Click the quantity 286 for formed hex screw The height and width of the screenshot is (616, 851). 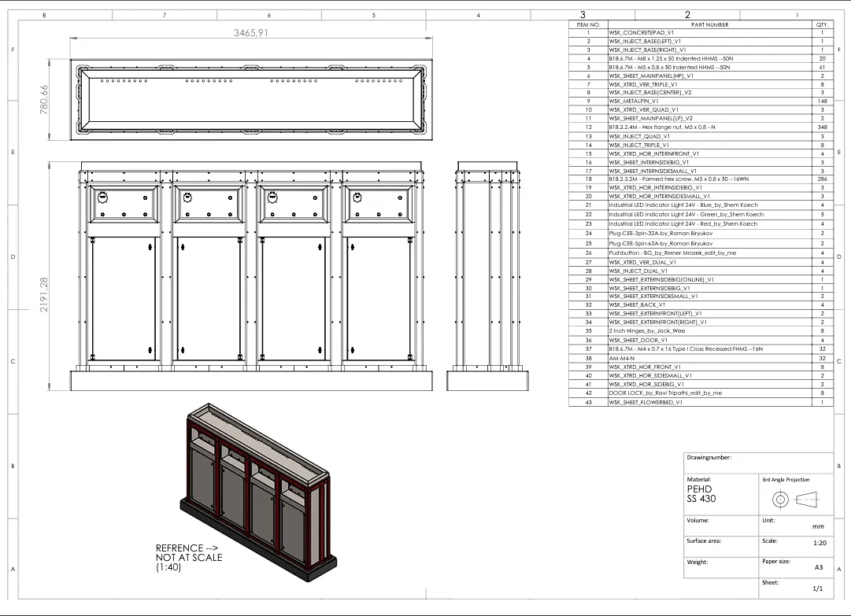point(822,179)
